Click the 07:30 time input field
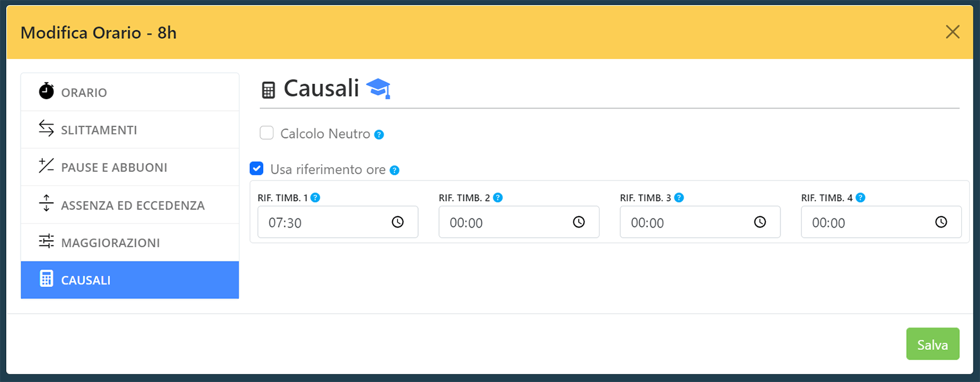 coord(321,222)
